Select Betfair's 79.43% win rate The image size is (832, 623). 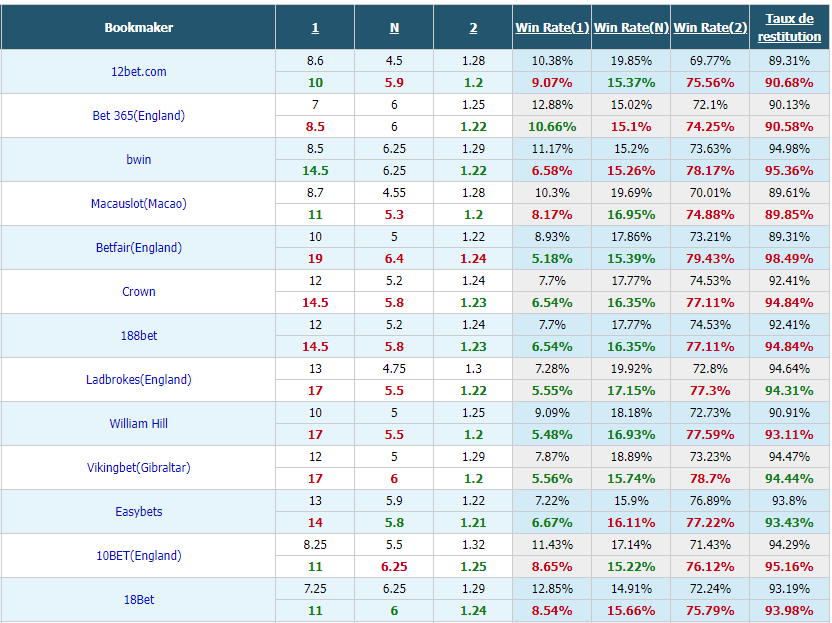(x=710, y=259)
